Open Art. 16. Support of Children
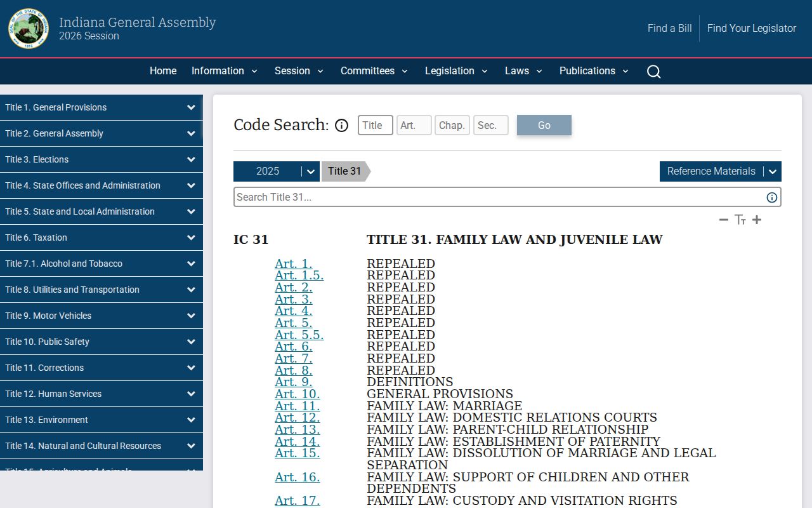This screenshot has height=508, width=812. coord(298,478)
